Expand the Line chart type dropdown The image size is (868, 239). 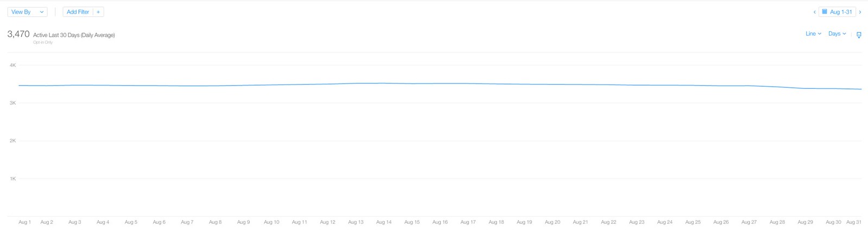813,34
